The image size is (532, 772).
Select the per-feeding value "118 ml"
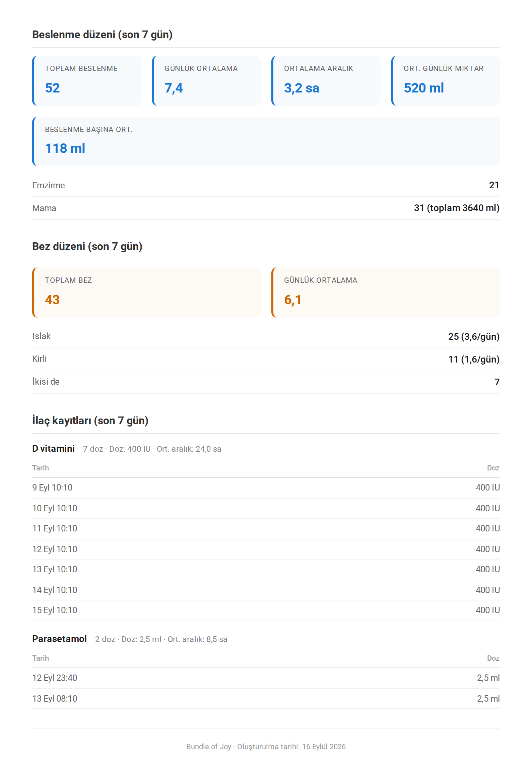click(65, 148)
